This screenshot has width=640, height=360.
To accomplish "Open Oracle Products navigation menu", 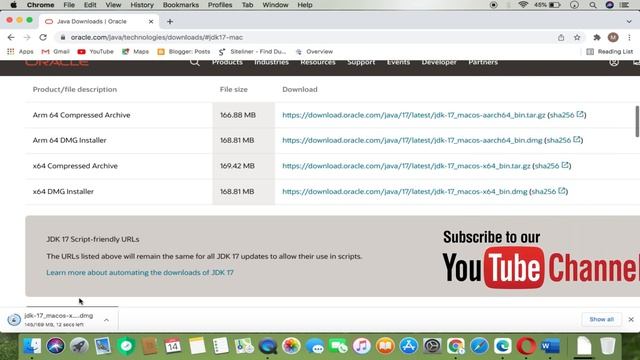I will [x=227, y=62].
